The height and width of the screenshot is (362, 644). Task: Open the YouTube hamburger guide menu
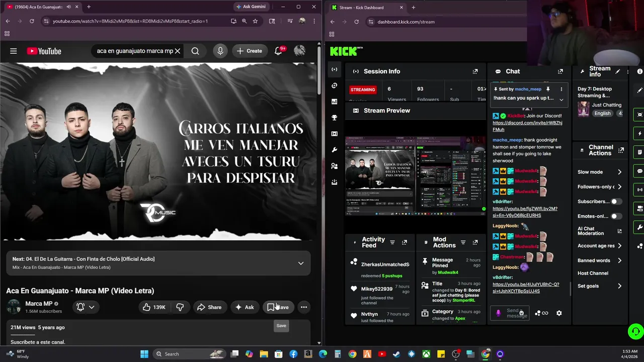tap(14, 51)
